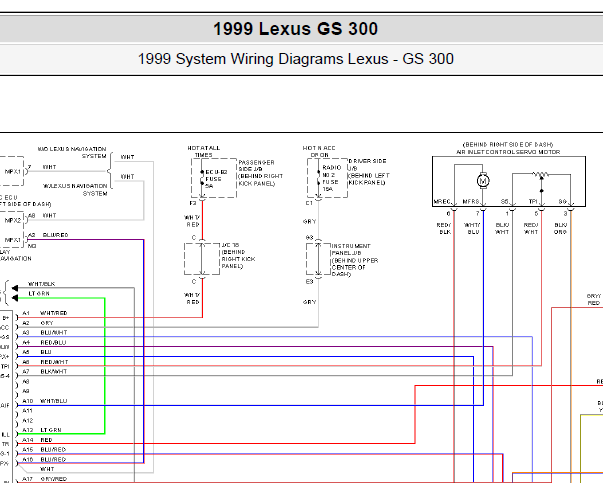Image resolution: width=603 pixels, height=483 pixels.
Task: Click the "A7 BLK/WHT" connector row
Action: (45, 372)
